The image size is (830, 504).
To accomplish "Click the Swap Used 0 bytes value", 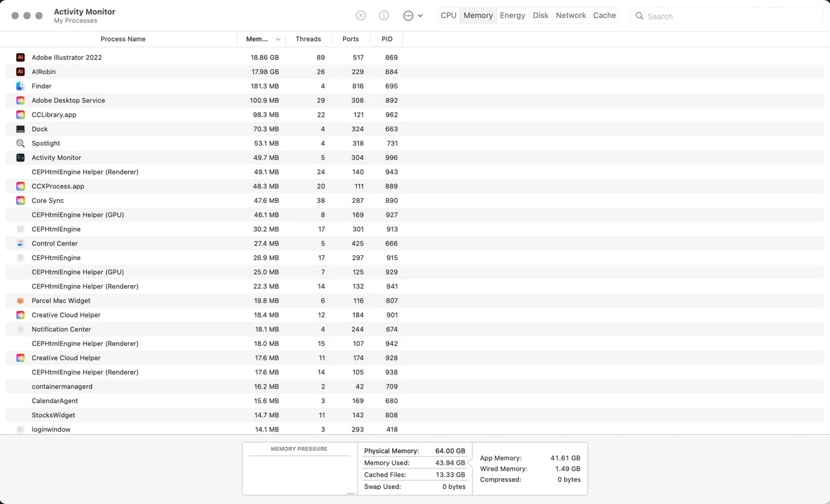I will click(454, 487).
